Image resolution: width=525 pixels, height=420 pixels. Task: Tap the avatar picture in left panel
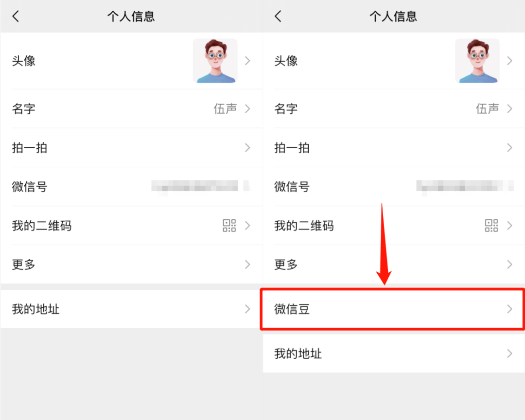coord(215,61)
